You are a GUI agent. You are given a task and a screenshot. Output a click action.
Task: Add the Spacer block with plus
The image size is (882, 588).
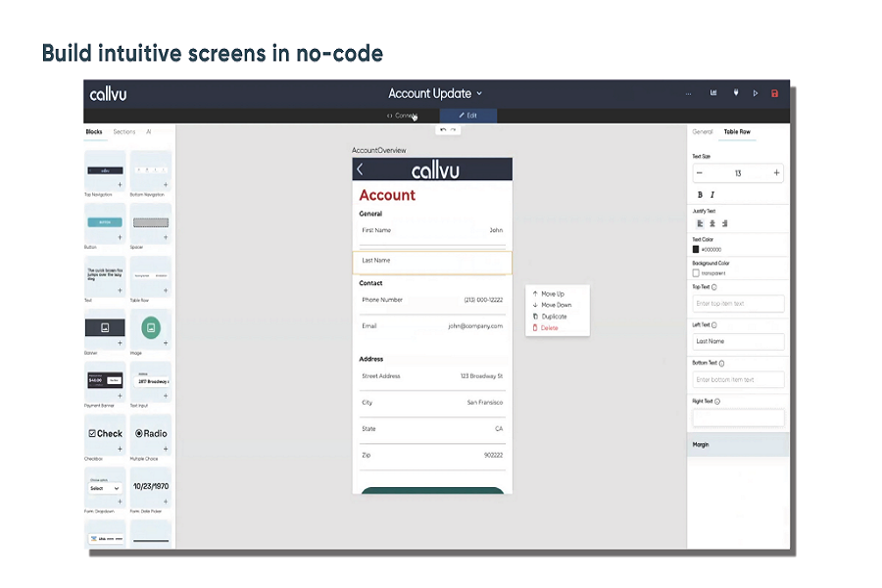166,237
